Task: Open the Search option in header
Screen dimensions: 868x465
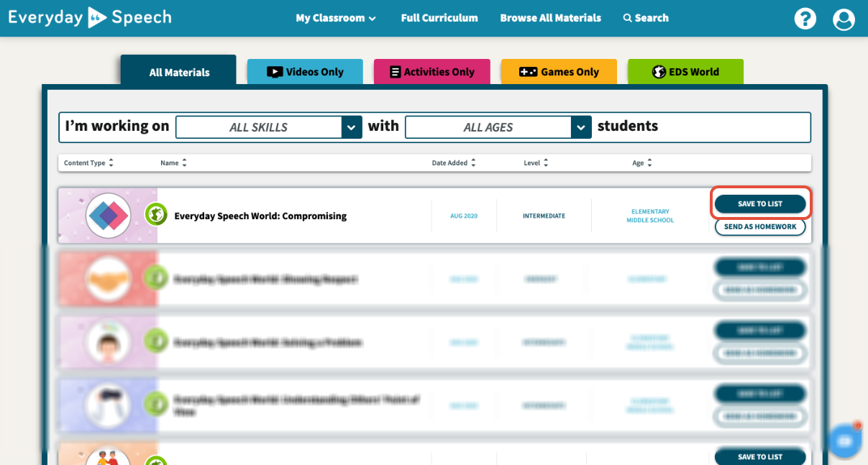Action: click(646, 18)
